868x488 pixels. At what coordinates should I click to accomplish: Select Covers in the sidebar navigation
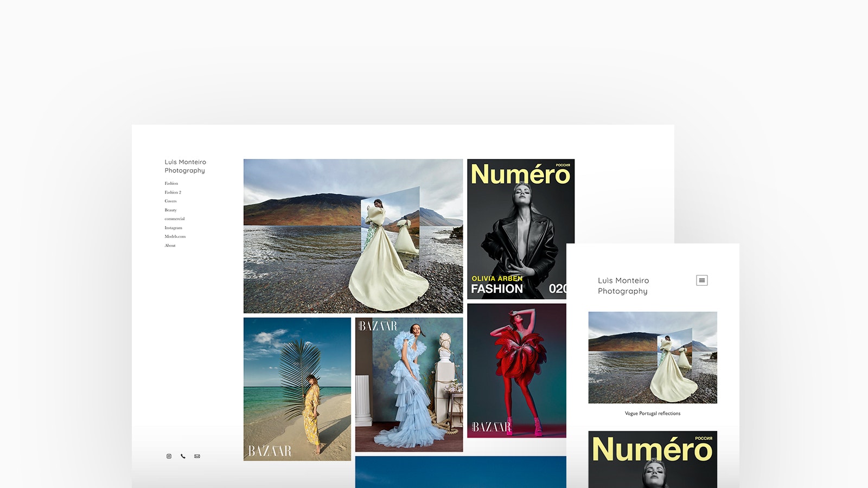click(171, 201)
